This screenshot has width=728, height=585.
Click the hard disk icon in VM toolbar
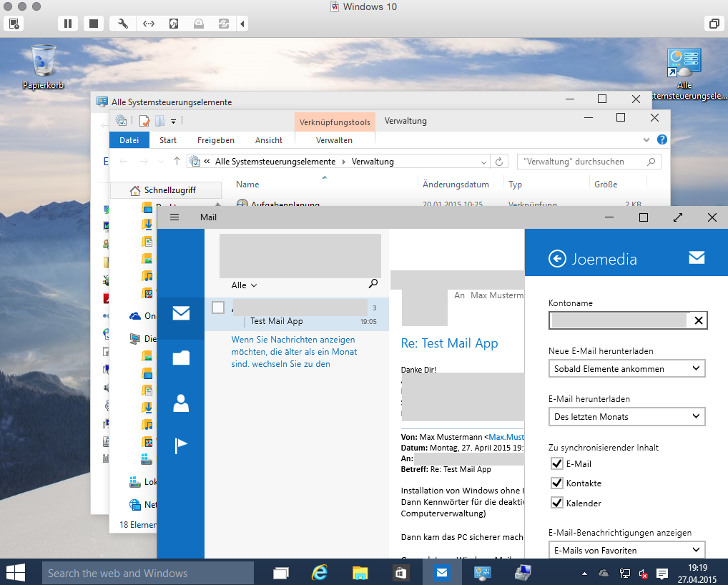tap(174, 24)
